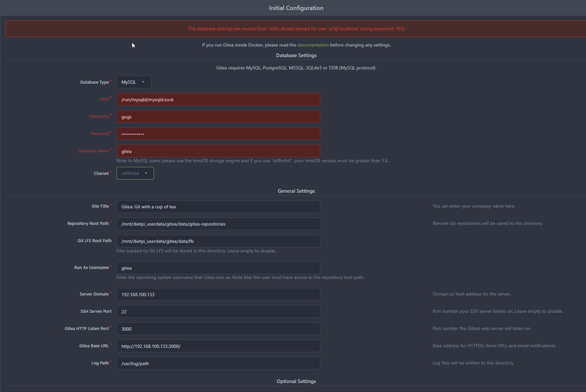Click the Database Name field
The height and width of the screenshot is (392, 586).
218,151
